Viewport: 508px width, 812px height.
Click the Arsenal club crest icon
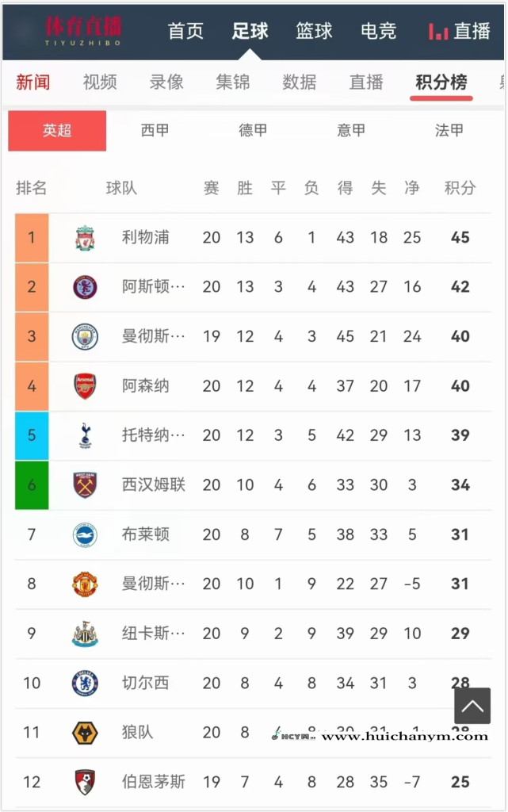[x=85, y=386]
